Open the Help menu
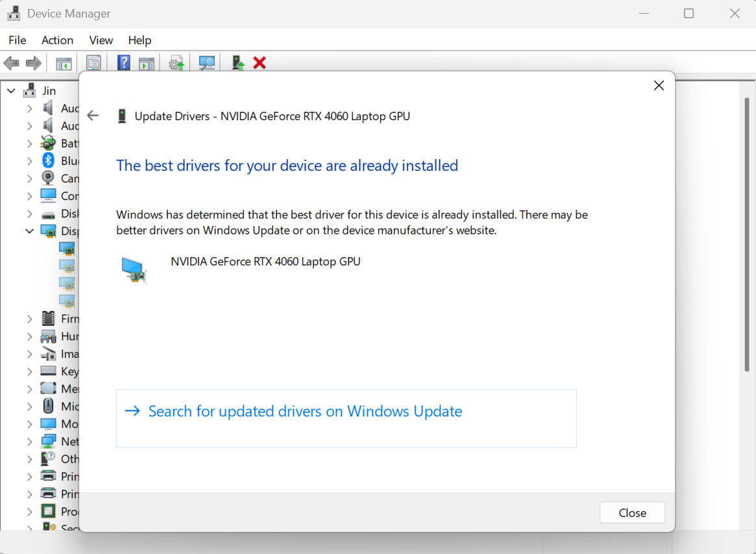The height and width of the screenshot is (554, 756). (140, 40)
